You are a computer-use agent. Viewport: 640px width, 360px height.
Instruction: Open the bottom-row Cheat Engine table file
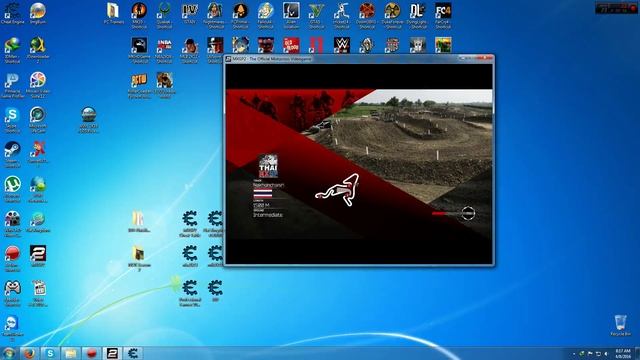pyautogui.click(x=189, y=293)
